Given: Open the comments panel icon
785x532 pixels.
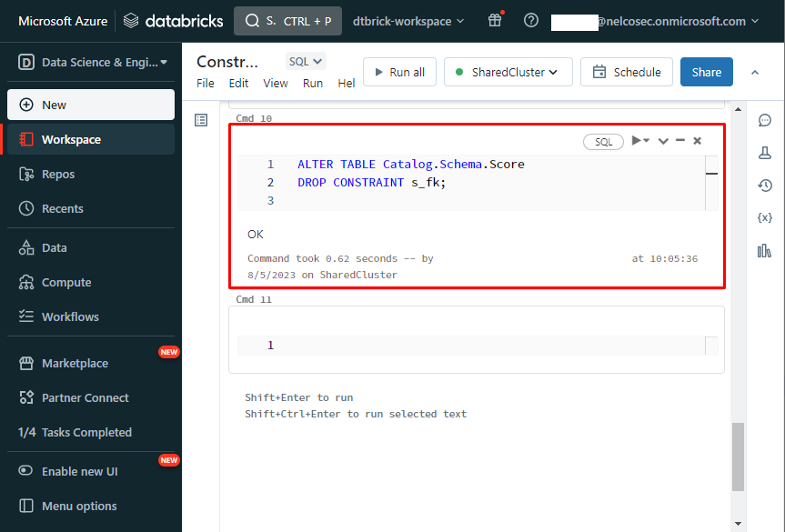Looking at the screenshot, I should pos(764,120).
